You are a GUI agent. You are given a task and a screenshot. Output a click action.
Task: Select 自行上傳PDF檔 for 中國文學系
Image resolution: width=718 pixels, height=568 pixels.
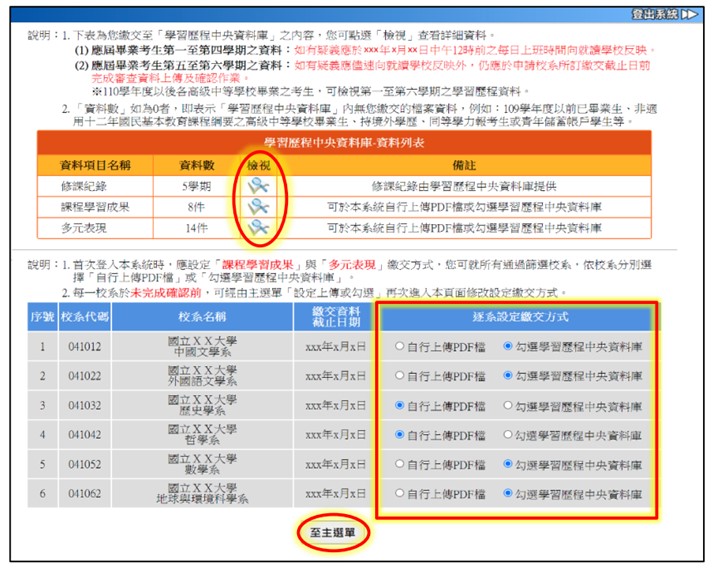(x=400, y=348)
